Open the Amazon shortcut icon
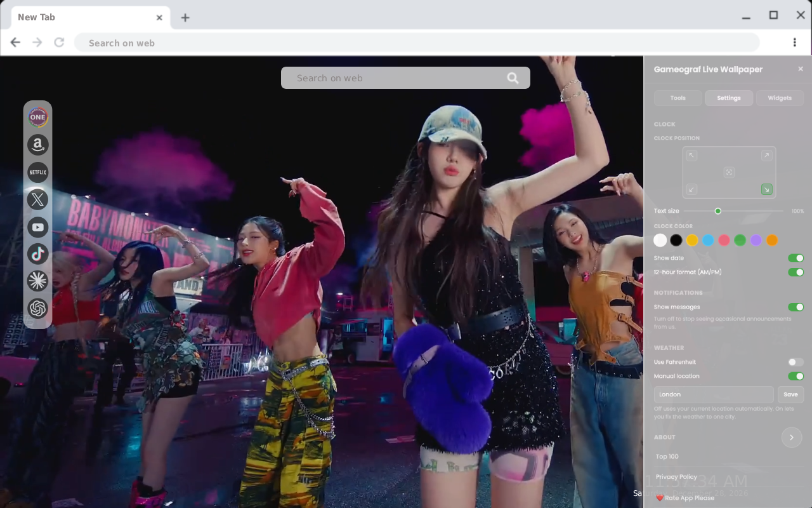The height and width of the screenshot is (508, 812). click(x=38, y=145)
